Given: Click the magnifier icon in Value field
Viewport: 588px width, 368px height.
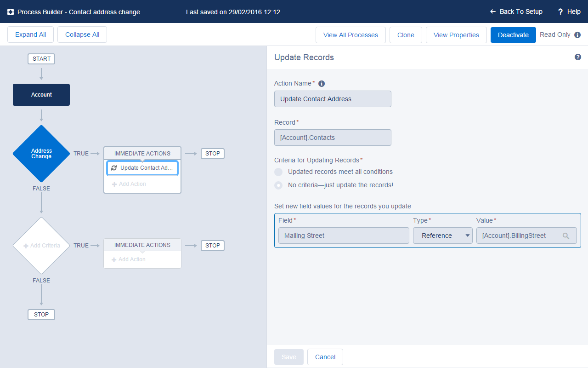Looking at the screenshot, I should pos(566,236).
